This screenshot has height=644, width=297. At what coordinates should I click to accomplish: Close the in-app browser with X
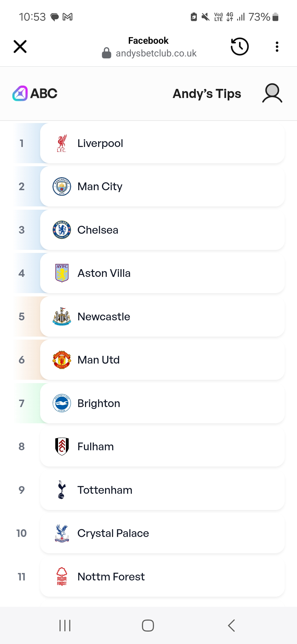[20, 47]
